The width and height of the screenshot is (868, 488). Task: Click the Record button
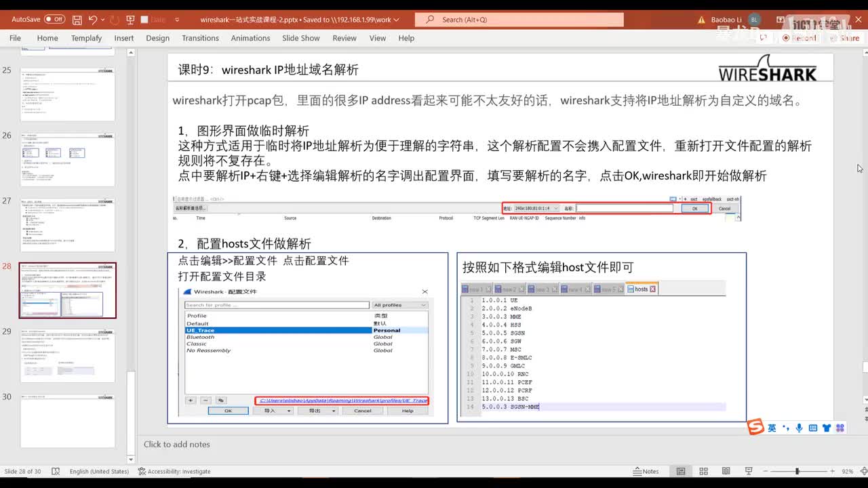[799, 38]
